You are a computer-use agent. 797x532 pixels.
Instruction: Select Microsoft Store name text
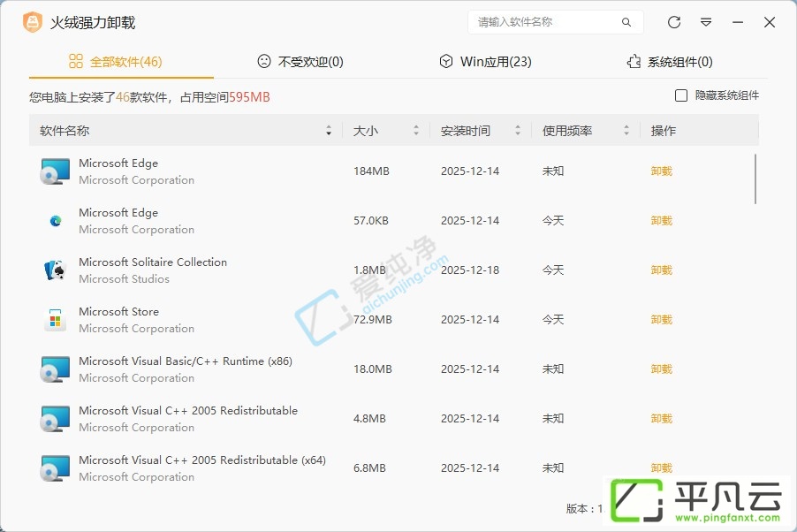tap(119, 311)
